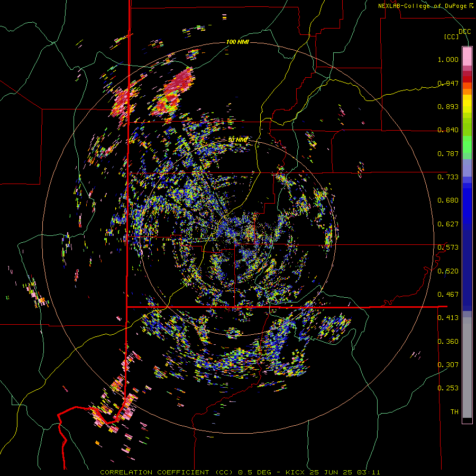Viewport: 476px width, 476px height.
Task: Select the 0.520 scale value
Action: pos(448,271)
